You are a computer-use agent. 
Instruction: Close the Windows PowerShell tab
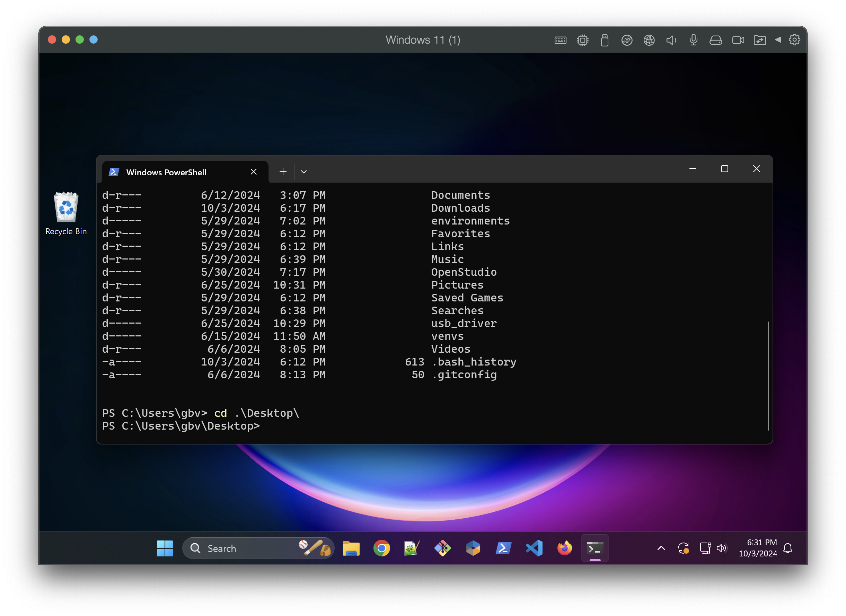click(254, 171)
